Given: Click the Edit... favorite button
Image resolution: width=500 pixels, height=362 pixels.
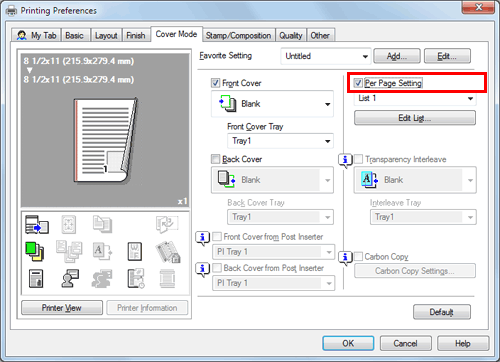Looking at the screenshot, I should (447, 56).
